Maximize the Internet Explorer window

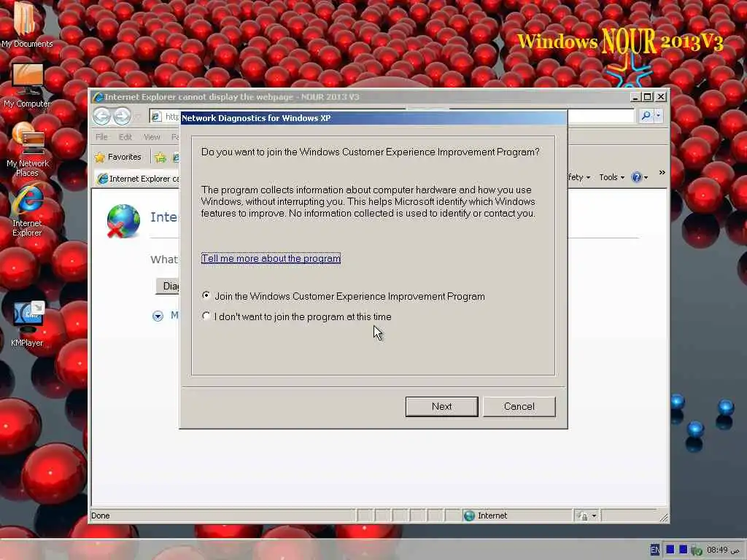click(648, 97)
